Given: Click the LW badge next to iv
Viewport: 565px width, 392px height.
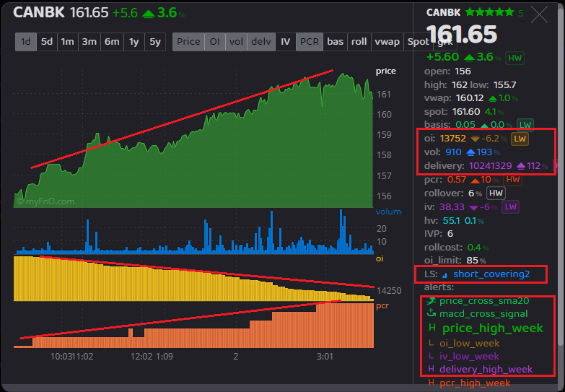Looking at the screenshot, I should click(x=510, y=206).
